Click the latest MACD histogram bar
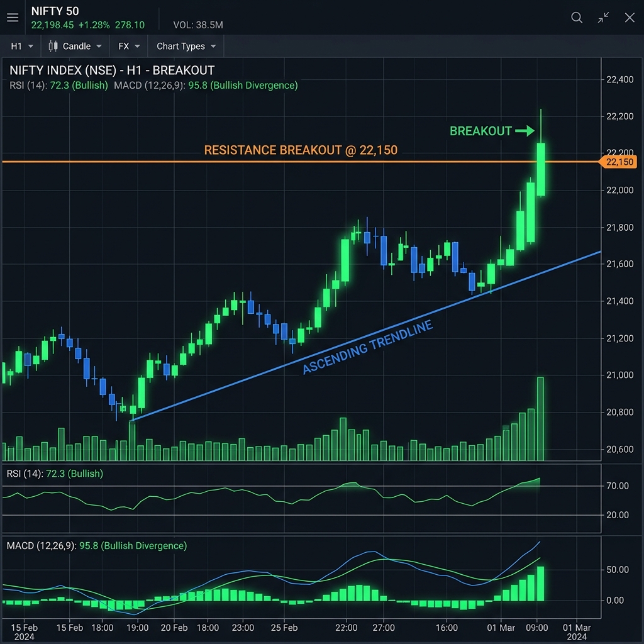644x644 pixels. click(540, 584)
